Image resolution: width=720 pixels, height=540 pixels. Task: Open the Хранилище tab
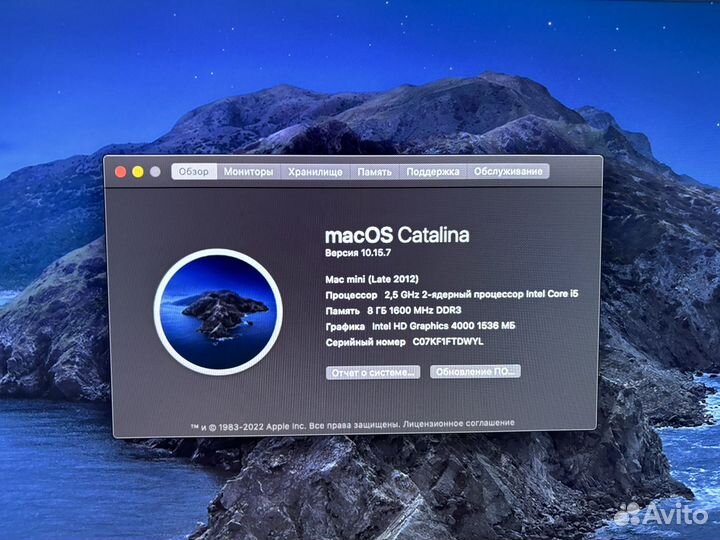[315, 172]
